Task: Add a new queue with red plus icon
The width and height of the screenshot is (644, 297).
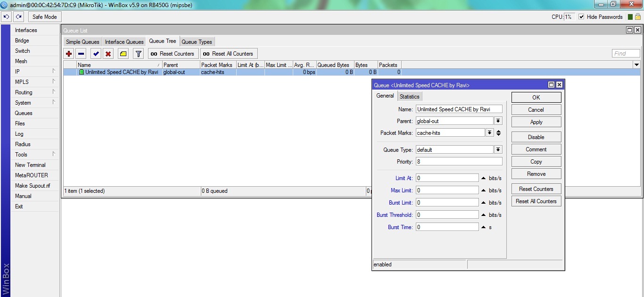Action: 69,54
